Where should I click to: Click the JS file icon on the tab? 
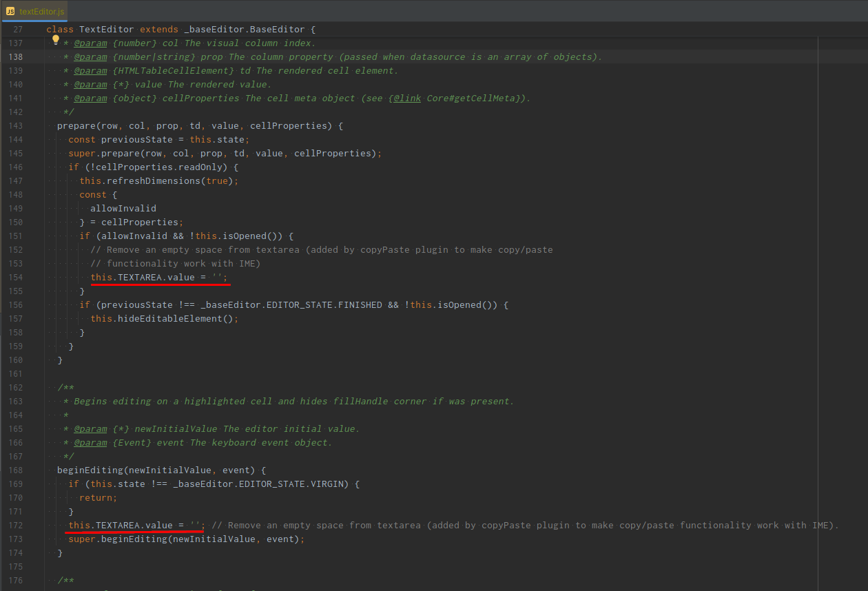[10, 11]
